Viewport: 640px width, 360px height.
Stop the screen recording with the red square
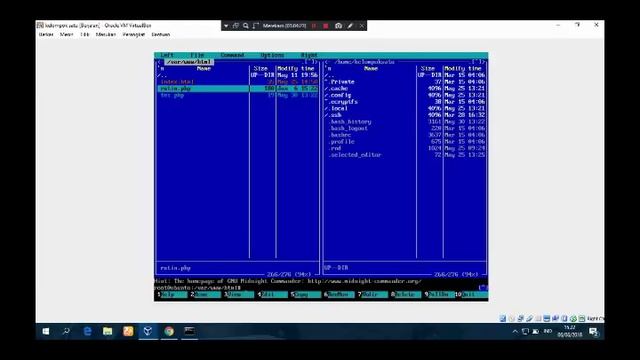tap(326, 26)
